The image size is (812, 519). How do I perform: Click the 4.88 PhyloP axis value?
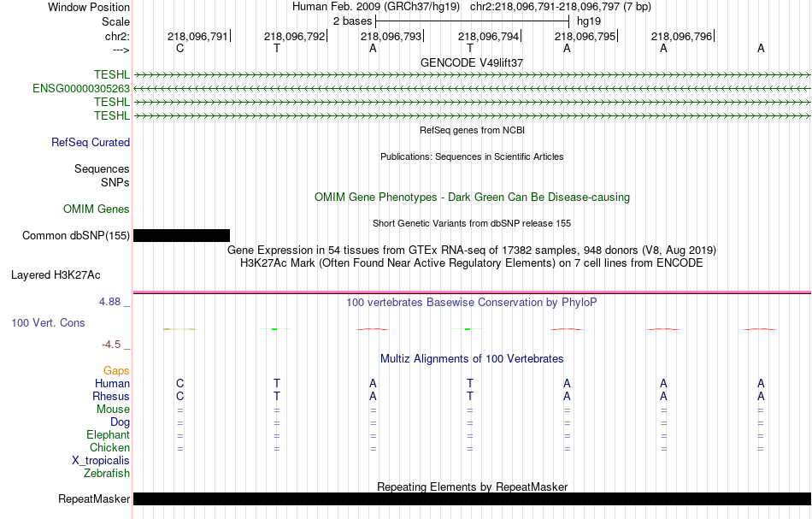109,302
